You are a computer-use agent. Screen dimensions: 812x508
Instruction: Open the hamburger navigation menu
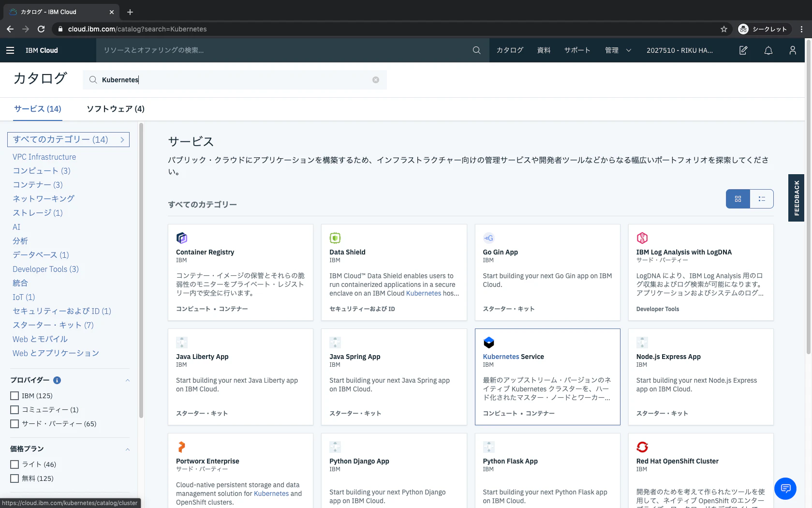(x=10, y=50)
